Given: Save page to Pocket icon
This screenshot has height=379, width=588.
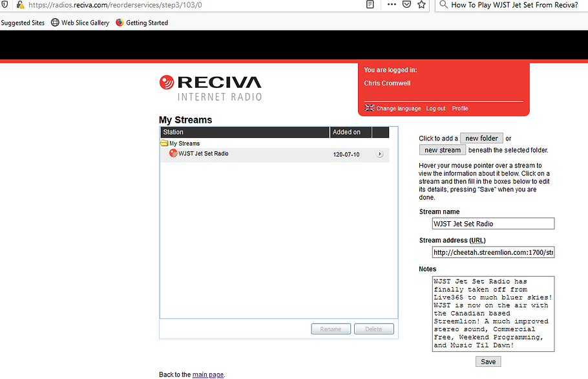Looking at the screenshot, I should point(406,5).
